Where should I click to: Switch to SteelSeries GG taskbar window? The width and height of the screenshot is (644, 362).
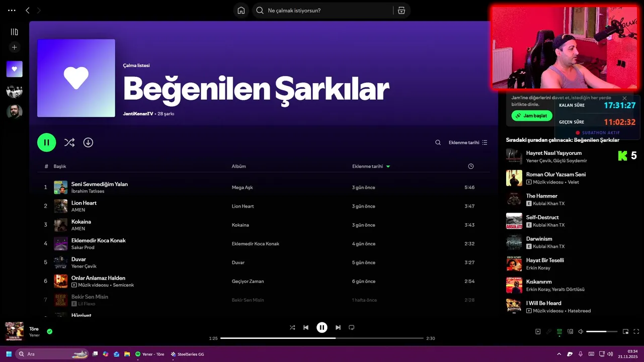tap(187, 354)
